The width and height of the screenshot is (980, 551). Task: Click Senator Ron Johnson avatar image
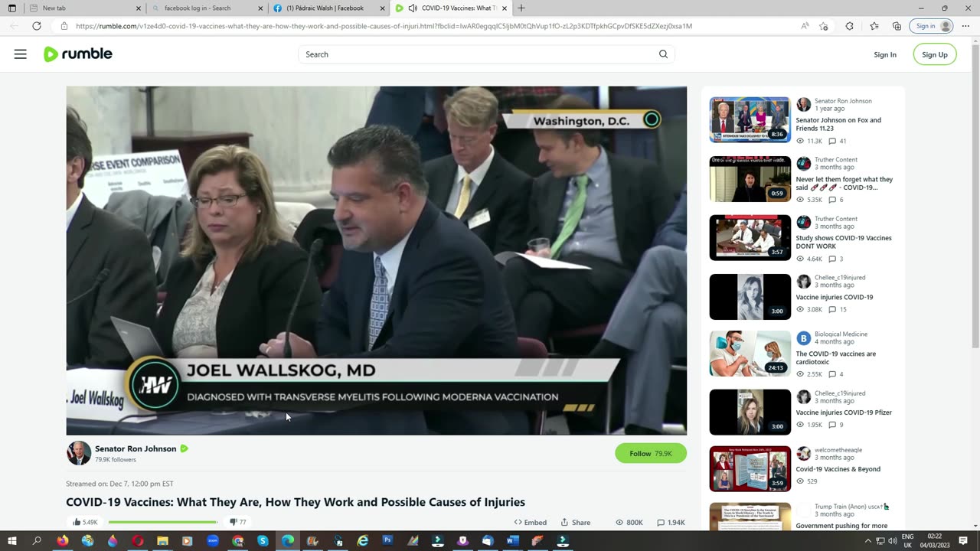[x=79, y=453]
